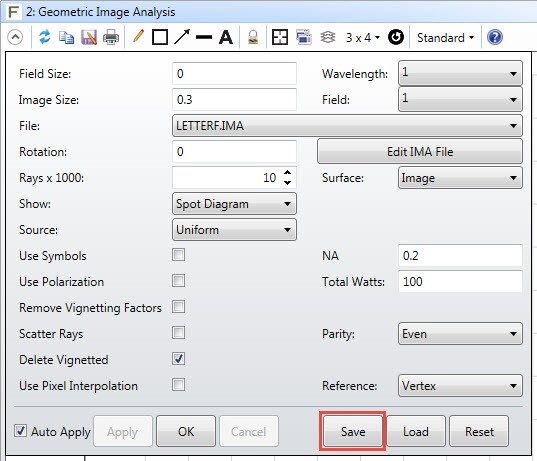
Task: Click the save-as floppy disk icon
Action: tap(89, 37)
